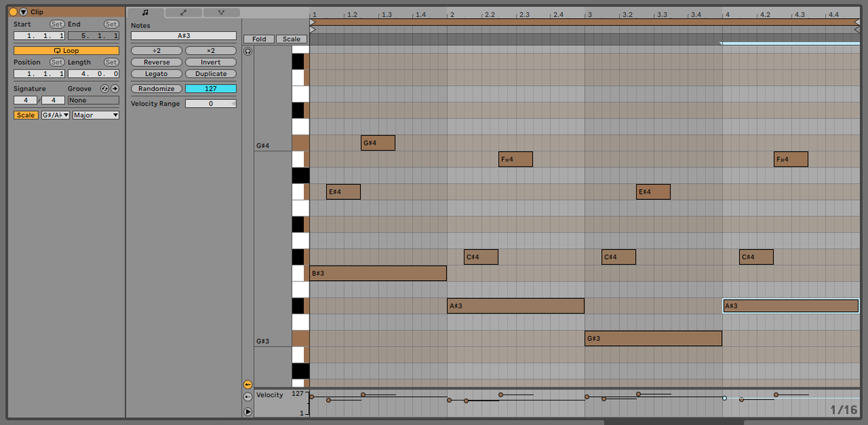Click the Set button next to Length
Image resolution: width=868 pixels, height=425 pixels.
(111, 62)
